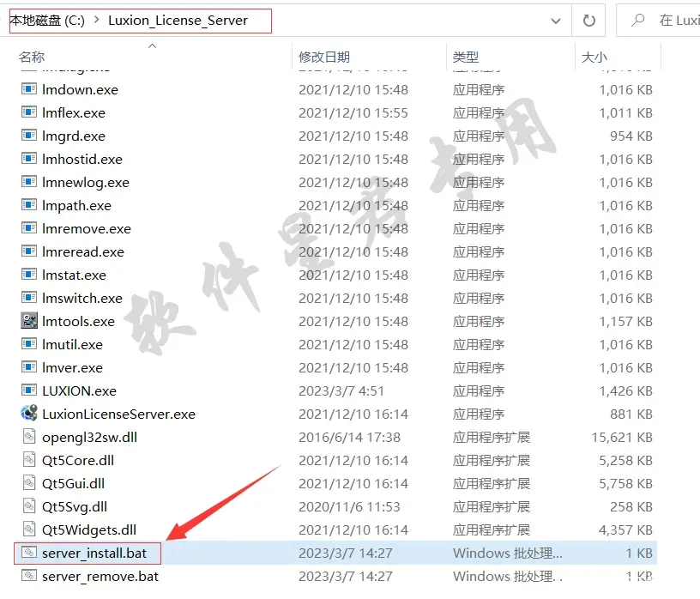This screenshot has width=700, height=599.
Task: Click the lmswitch.exe file icon
Action: pos(29,298)
